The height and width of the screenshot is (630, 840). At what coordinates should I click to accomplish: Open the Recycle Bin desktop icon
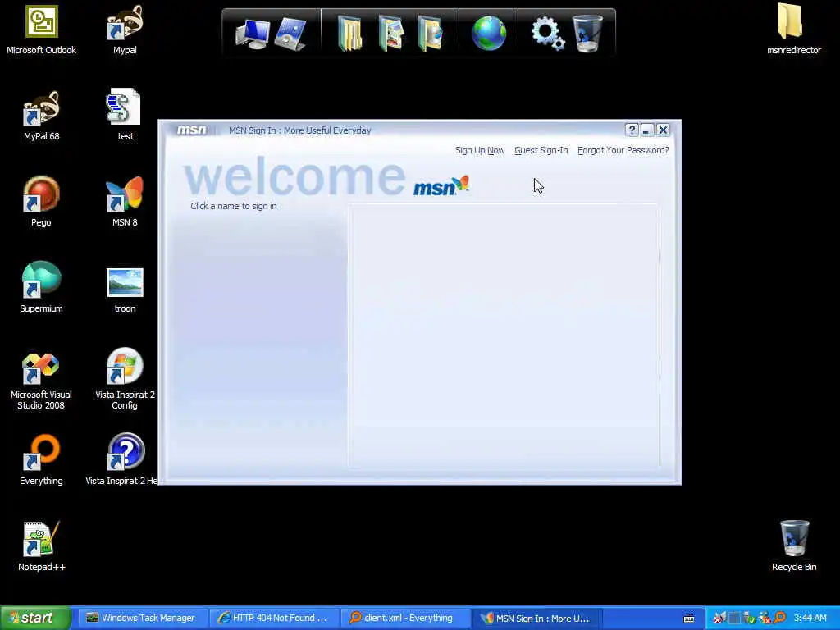click(794, 546)
